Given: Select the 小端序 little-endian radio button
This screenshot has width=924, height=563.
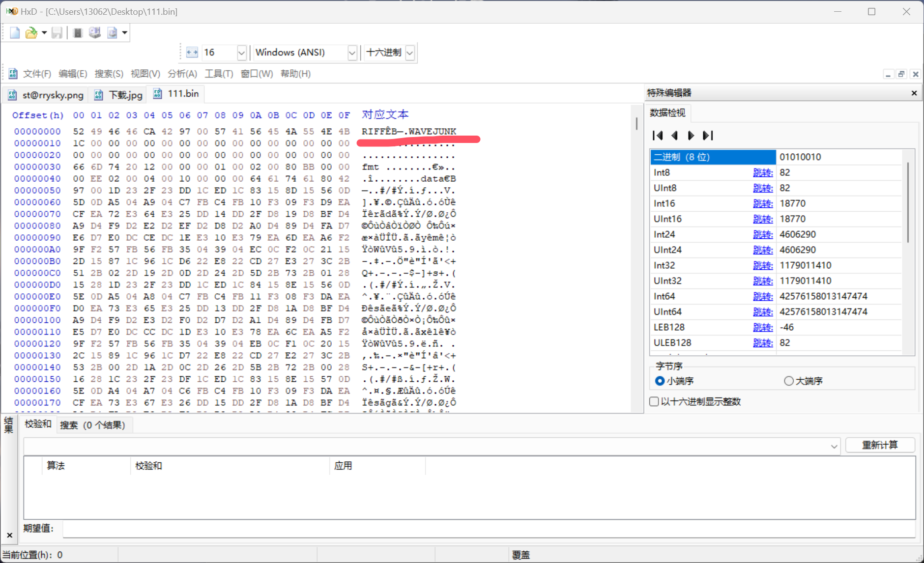Looking at the screenshot, I should [660, 381].
